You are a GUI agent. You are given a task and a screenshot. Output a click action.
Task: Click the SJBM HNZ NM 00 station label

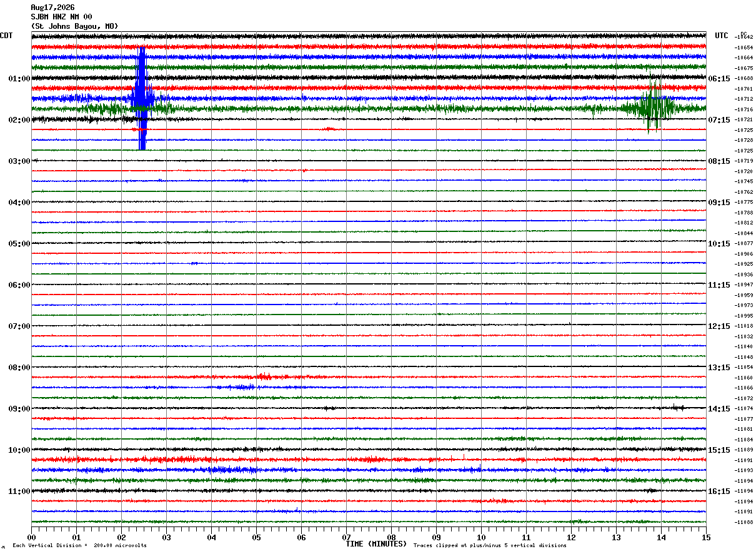pyautogui.click(x=61, y=17)
